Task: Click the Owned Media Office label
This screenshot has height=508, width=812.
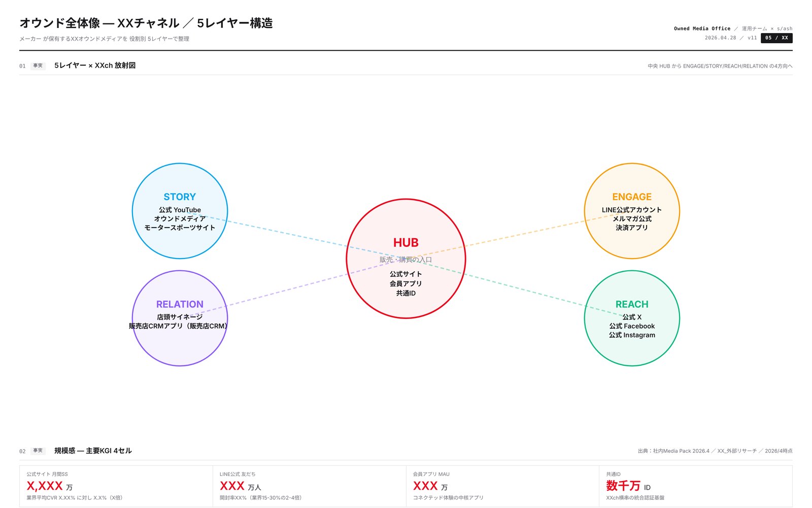Action: tap(702, 28)
